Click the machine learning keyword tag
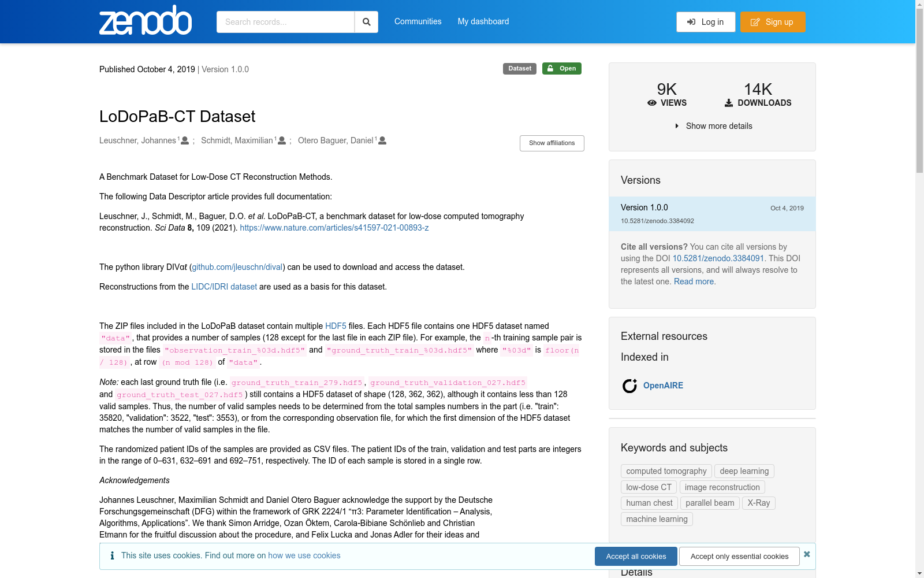The image size is (924, 578). (x=657, y=519)
